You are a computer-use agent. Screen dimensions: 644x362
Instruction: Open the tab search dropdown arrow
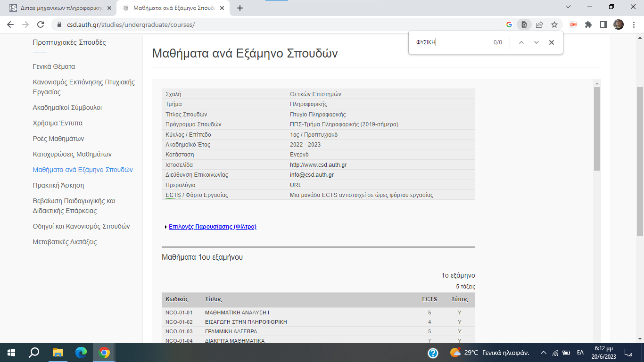tap(568, 7)
